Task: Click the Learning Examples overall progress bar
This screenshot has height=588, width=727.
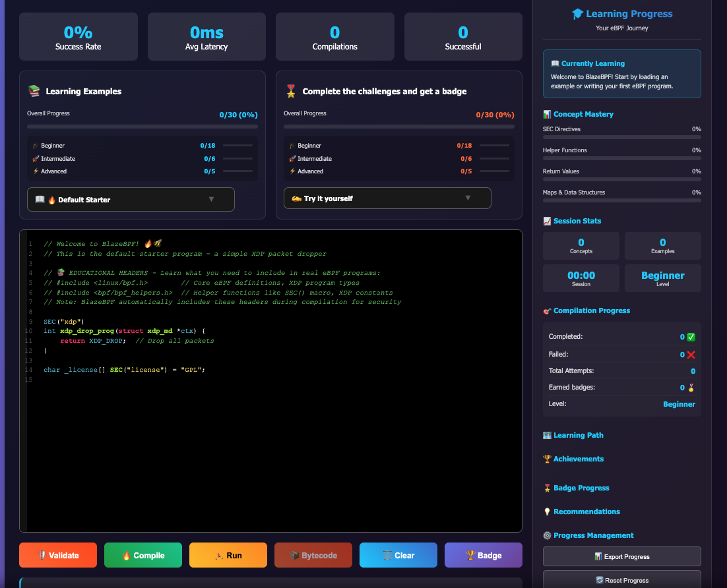Action: (x=142, y=127)
